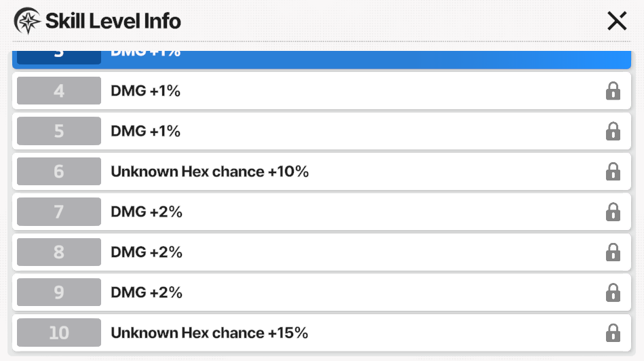
Task: Click the lock icon on level 7
Action: (x=613, y=212)
